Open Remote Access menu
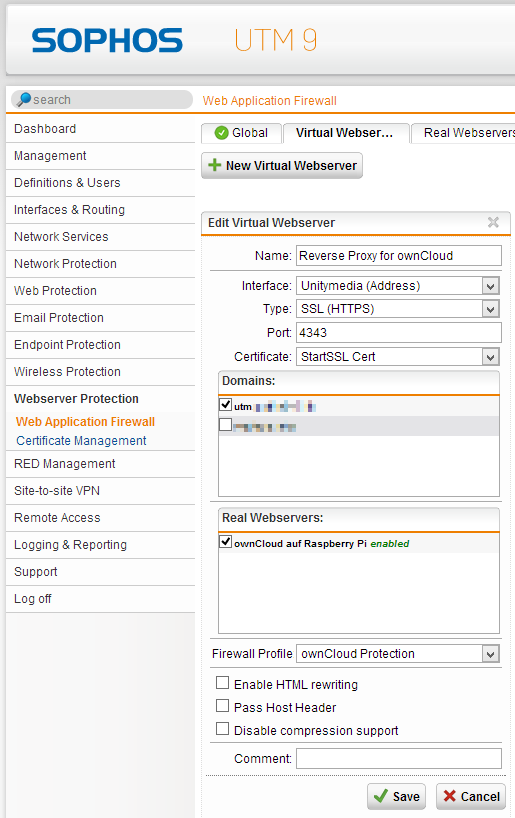The height and width of the screenshot is (818, 515). point(100,518)
